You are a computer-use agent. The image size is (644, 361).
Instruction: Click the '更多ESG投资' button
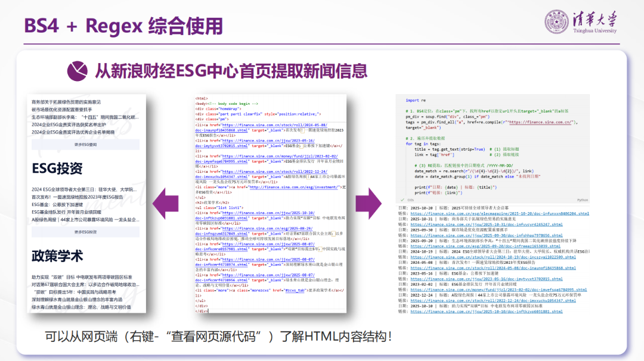click(85, 232)
